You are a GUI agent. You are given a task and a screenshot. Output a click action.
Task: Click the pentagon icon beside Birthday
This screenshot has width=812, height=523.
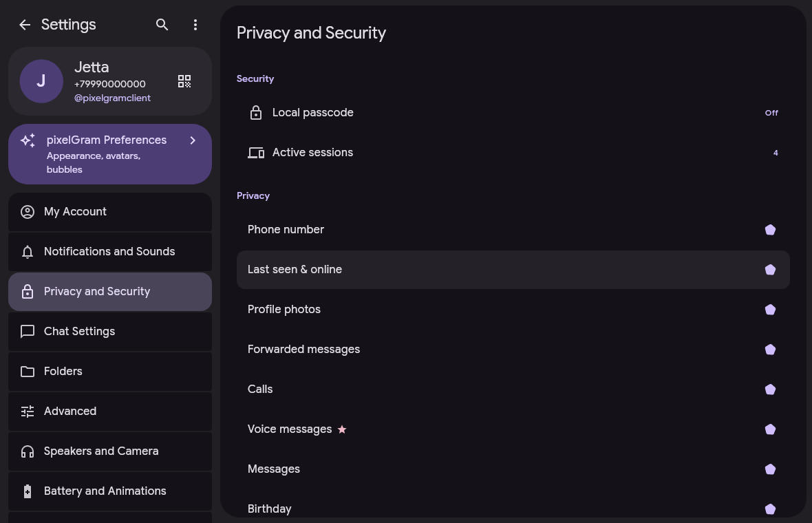coord(770,509)
